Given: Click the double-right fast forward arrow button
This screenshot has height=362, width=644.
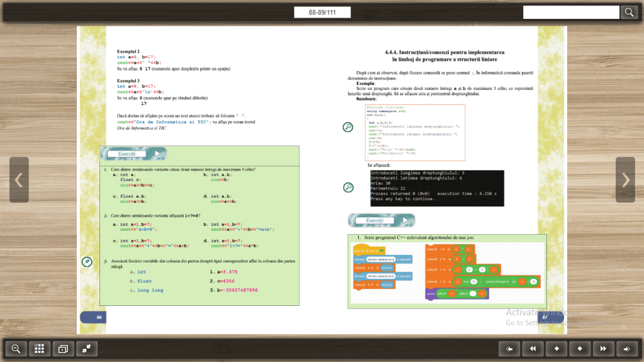Looking at the screenshot, I should [x=603, y=348].
